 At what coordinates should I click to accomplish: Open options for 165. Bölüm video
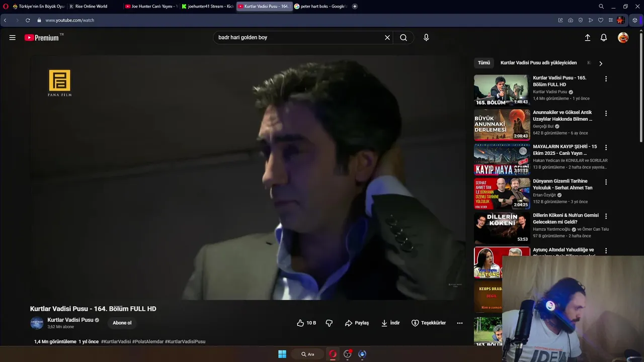point(606,79)
